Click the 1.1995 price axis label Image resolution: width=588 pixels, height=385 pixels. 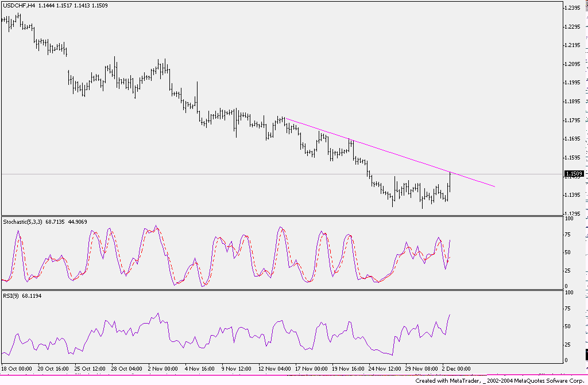[x=572, y=83]
